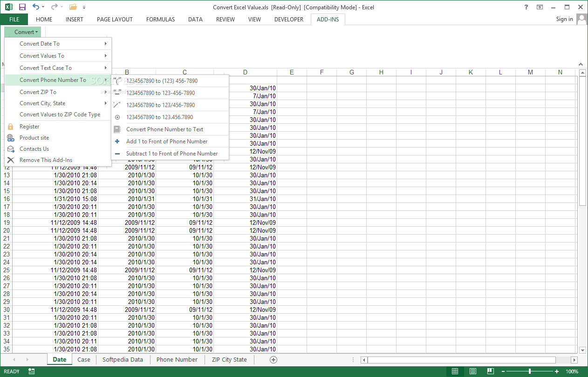Add a new sheet with the plus icon
588x377 pixels.
273,359
